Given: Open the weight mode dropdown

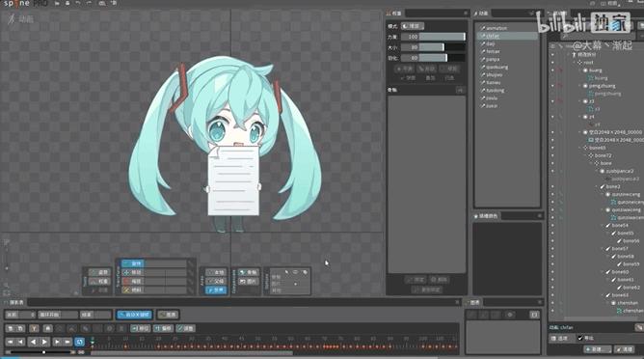Looking at the screenshot, I should (413, 26).
